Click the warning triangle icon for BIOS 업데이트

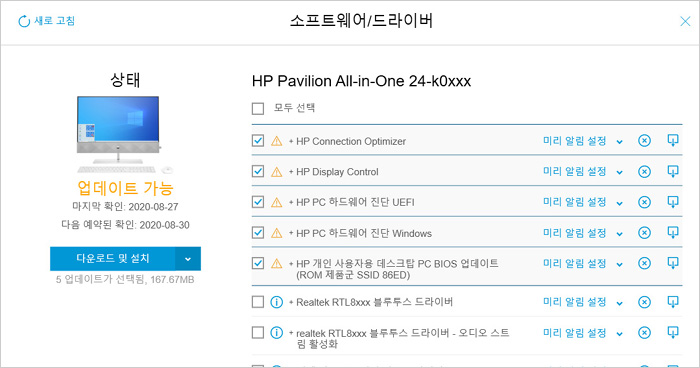click(x=277, y=263)
